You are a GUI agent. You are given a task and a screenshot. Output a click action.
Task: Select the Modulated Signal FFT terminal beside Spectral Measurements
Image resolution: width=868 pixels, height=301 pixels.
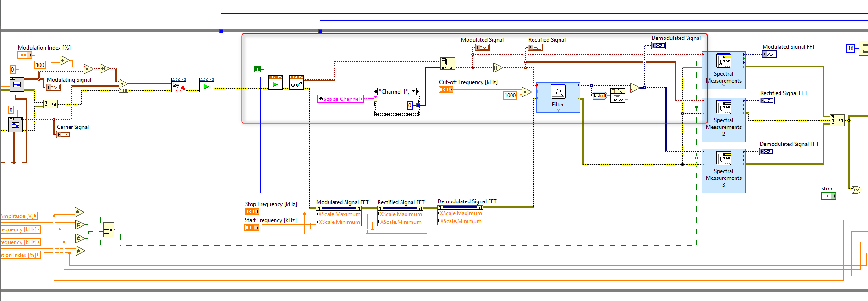click(x=769, y=54)
